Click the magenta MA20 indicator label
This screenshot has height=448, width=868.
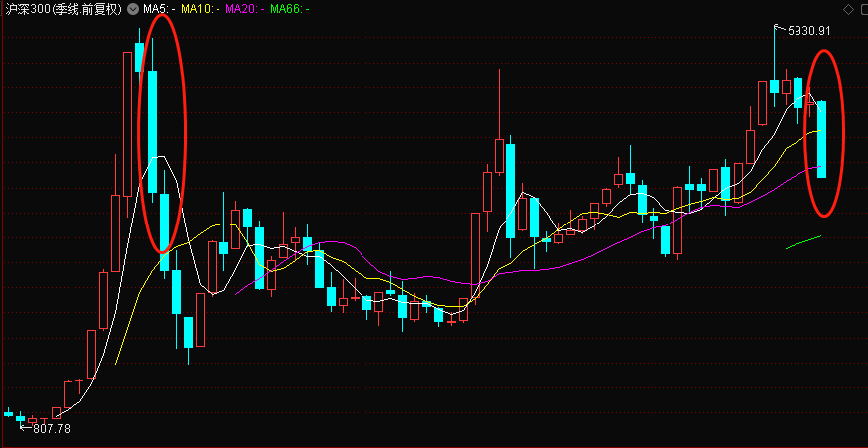click(245, 9)
